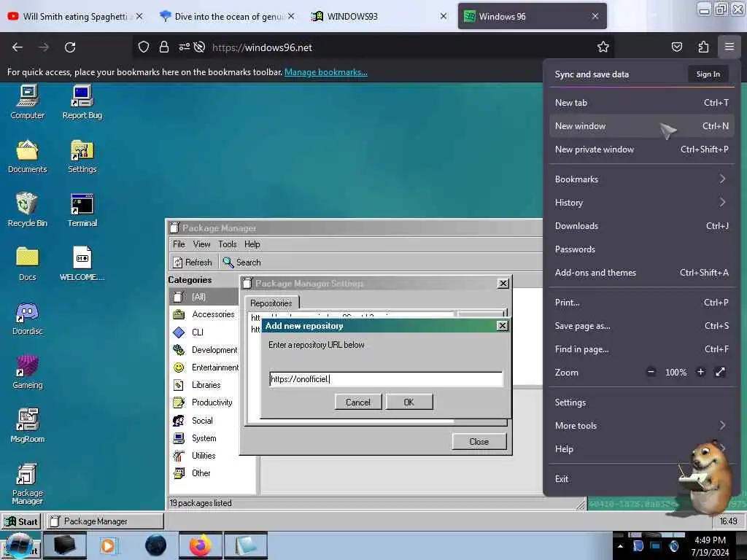Click the browser reload button

coord(70,47)
